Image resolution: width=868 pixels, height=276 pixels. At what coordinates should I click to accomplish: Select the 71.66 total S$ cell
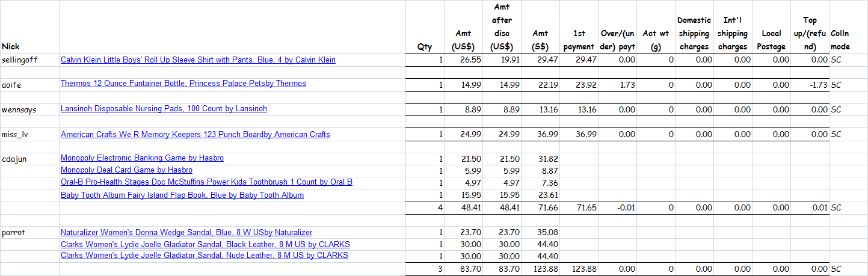[x=540, y=207]
